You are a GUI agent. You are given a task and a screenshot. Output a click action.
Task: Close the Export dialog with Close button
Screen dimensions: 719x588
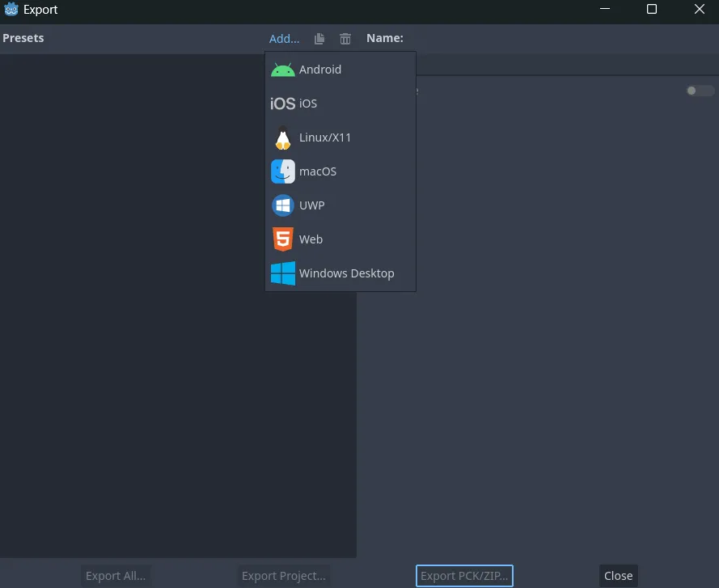[x=618, y=576]
